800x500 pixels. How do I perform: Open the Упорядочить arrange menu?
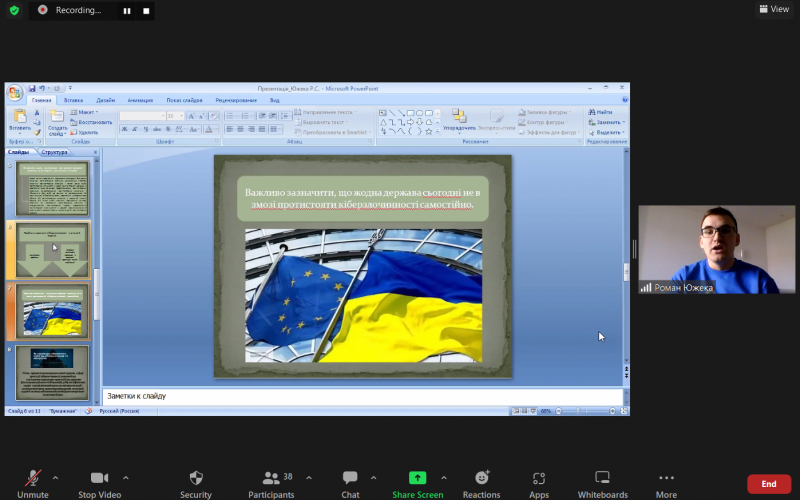click(459, 120)
